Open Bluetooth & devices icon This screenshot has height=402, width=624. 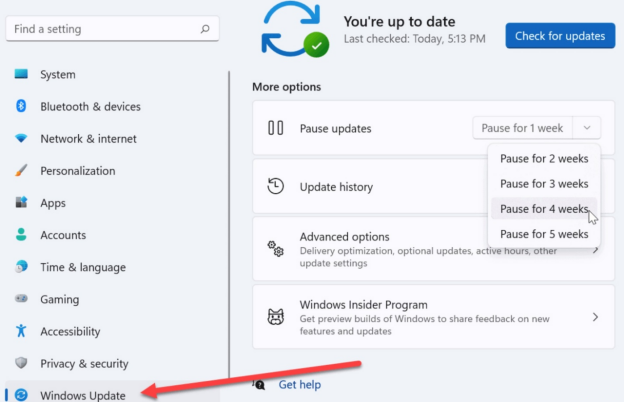[x=21, y=107]
